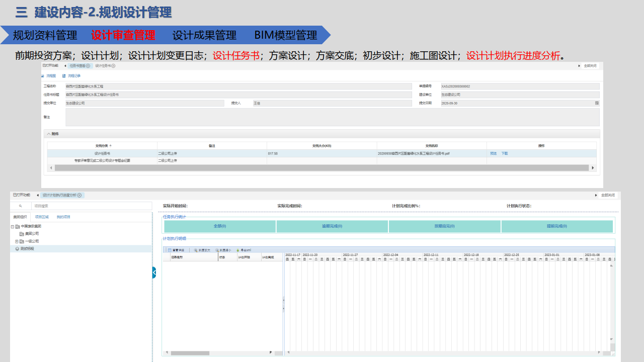Select the 一级公司 tree item label
Screen dimensions: 644x362
(x=32, y=241)
